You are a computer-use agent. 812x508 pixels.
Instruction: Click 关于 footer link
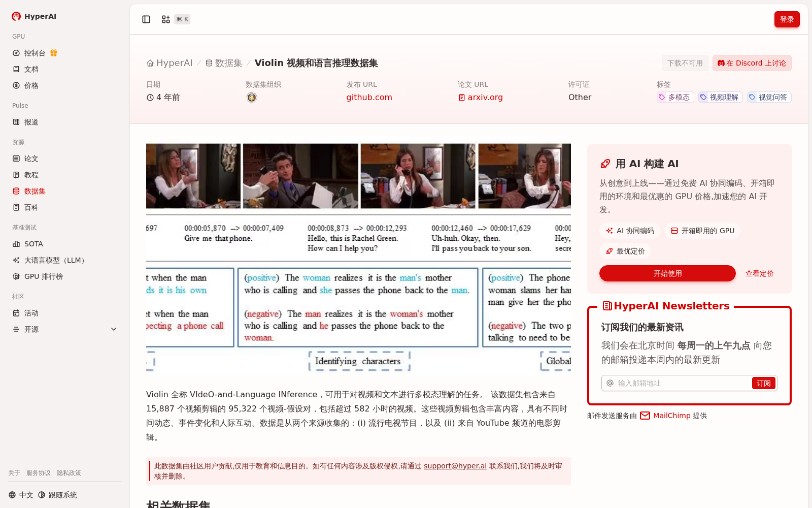(x=14, y=473)
